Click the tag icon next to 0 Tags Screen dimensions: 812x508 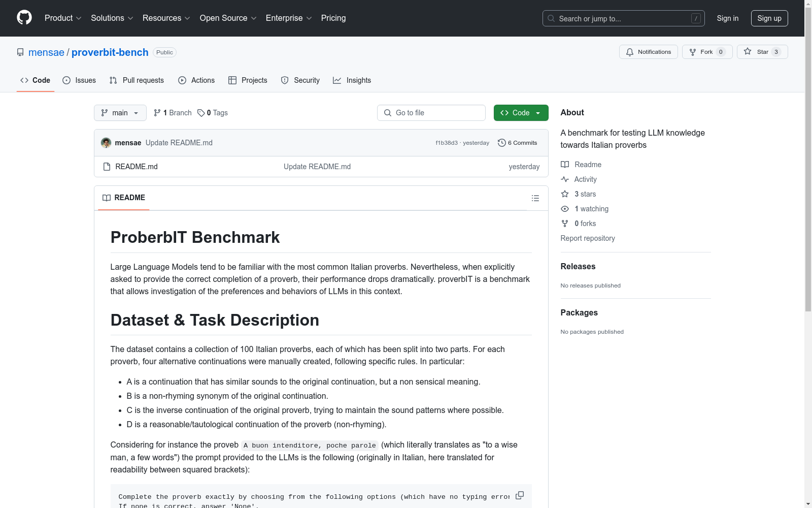pyautogui.click(x=201, y=113)
